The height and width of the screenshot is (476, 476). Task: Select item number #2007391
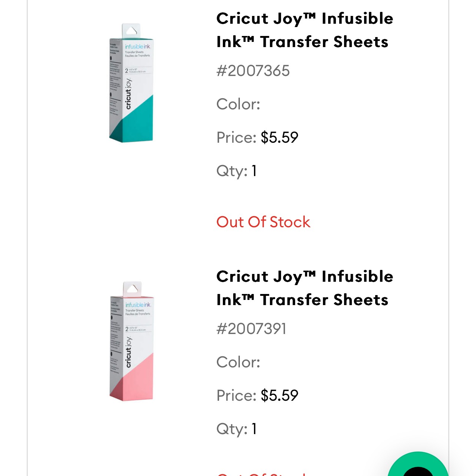click(251, 328)
